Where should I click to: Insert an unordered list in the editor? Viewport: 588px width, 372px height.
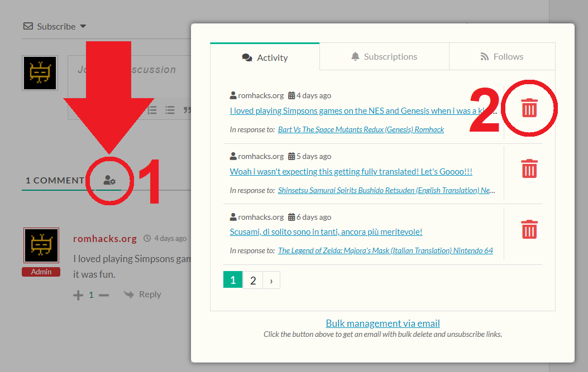170,110
